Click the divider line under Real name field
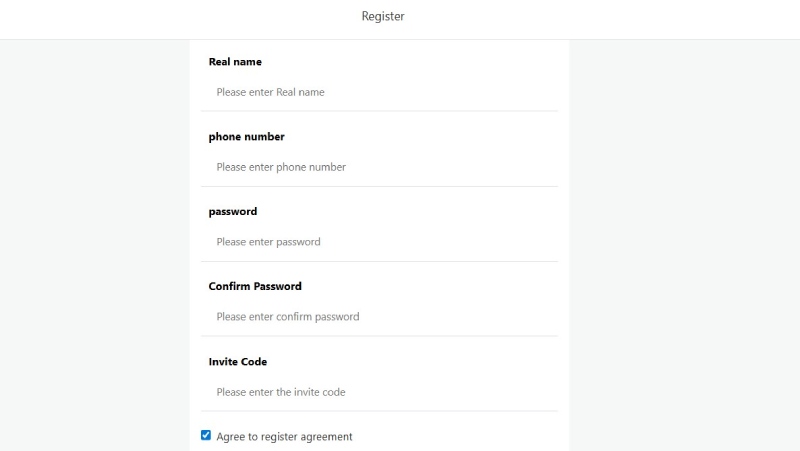Screen dimensions: 800x451 coord(380,111)
